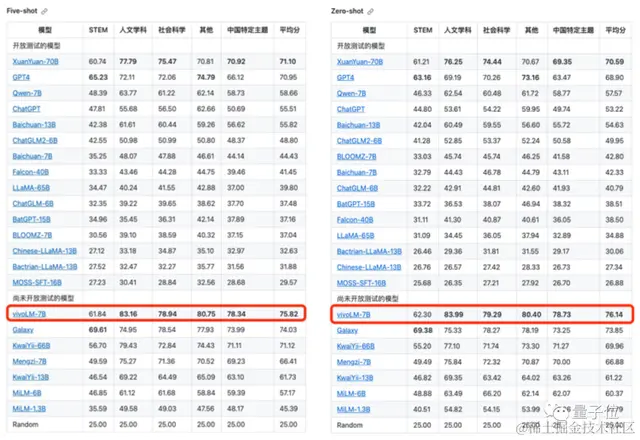Viewport: 640px width, 440px height.
Task: Open Qwen-7B link in Five-shot table
Action: click(x=27, y=93)
